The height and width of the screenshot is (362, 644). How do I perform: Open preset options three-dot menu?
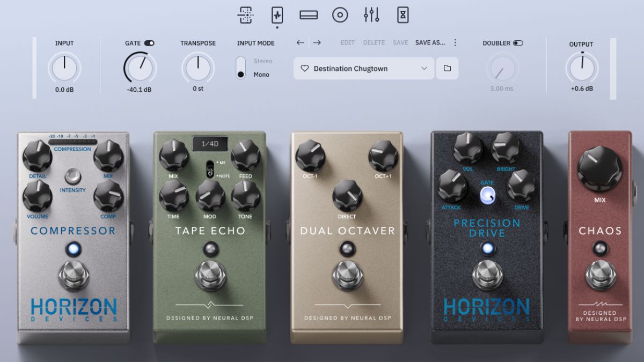click(x=455, y=42)
